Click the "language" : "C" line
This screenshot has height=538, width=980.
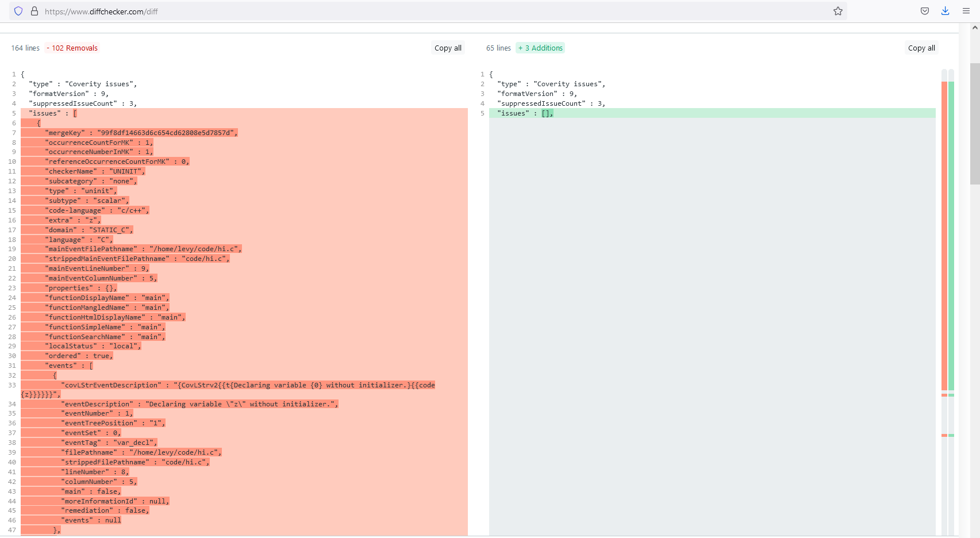tap(79, 240)
